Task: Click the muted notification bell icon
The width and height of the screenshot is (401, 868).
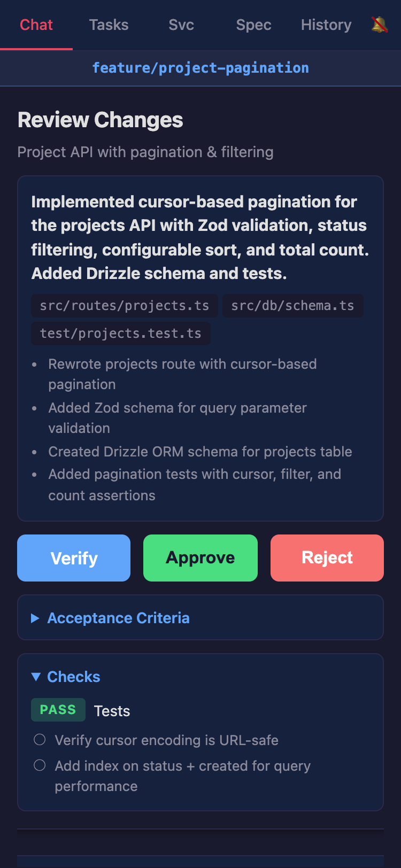Action: (x=380, y=25)
